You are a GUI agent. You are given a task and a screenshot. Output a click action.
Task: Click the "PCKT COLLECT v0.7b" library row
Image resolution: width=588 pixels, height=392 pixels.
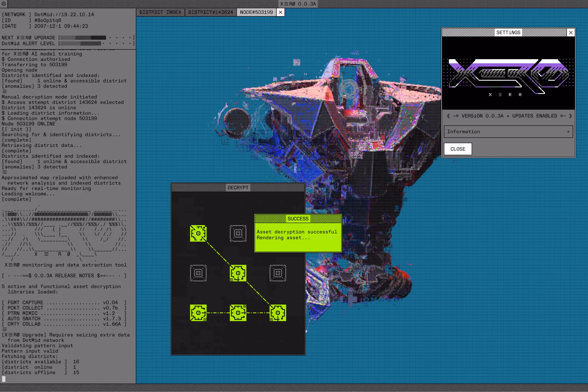(x=64, y=308)
